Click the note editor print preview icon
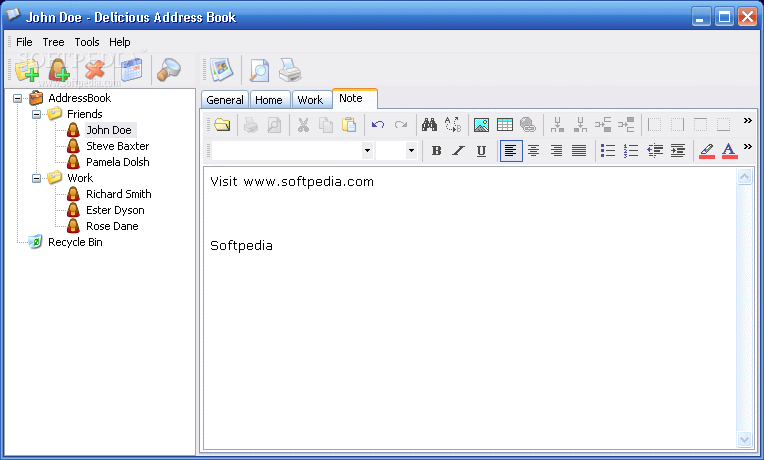 tap(274, 125)
